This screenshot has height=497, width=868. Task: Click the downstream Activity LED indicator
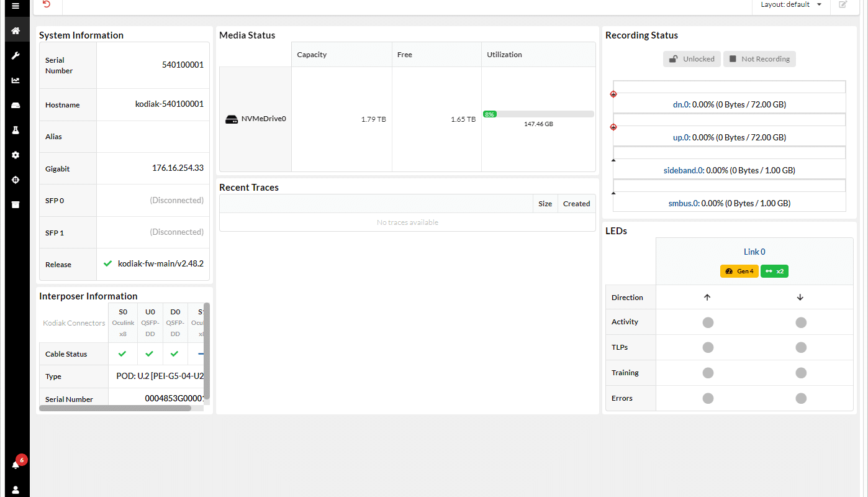tap(801, 322)
